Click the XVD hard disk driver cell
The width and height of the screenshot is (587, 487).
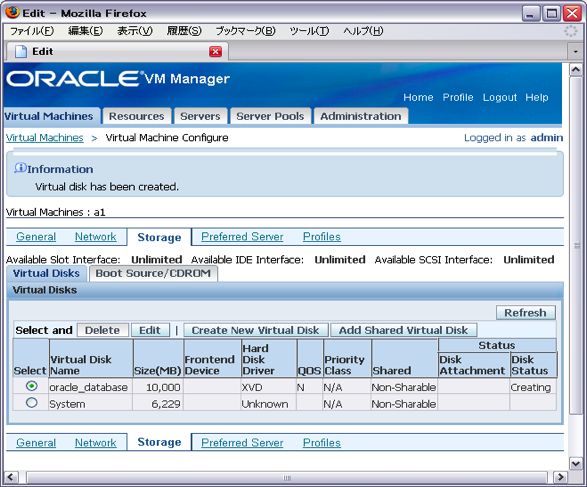tap(268, 387)
